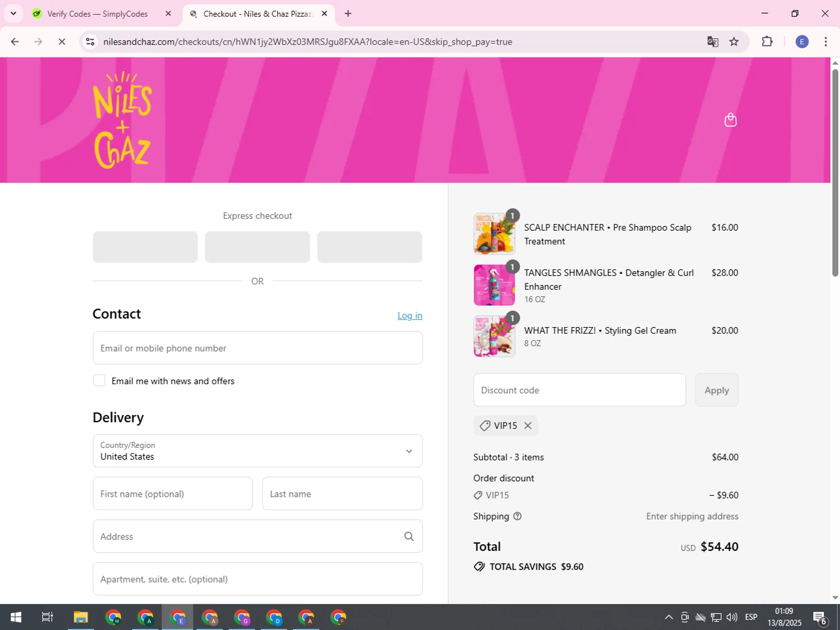Open the Chrome G profile taskbar icon

click(242, 617)
